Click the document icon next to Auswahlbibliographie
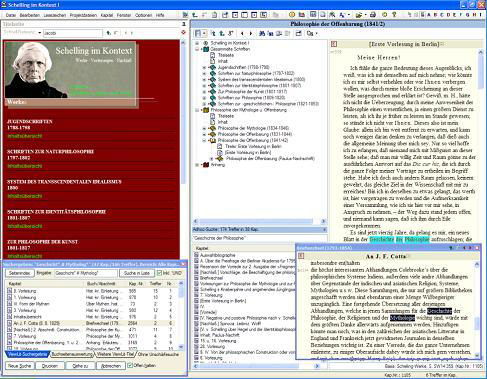Image resolution: width=487 pixels, height=379 pixels. pos(197,255)
